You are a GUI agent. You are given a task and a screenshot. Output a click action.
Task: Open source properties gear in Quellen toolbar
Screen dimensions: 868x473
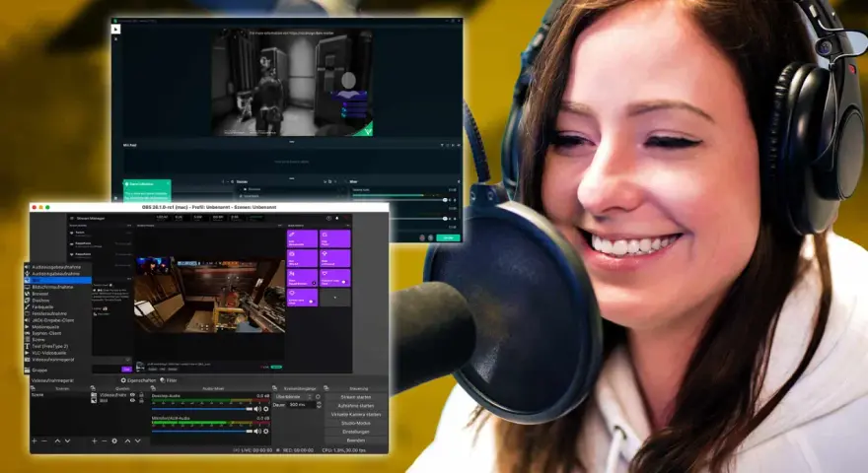114,440
